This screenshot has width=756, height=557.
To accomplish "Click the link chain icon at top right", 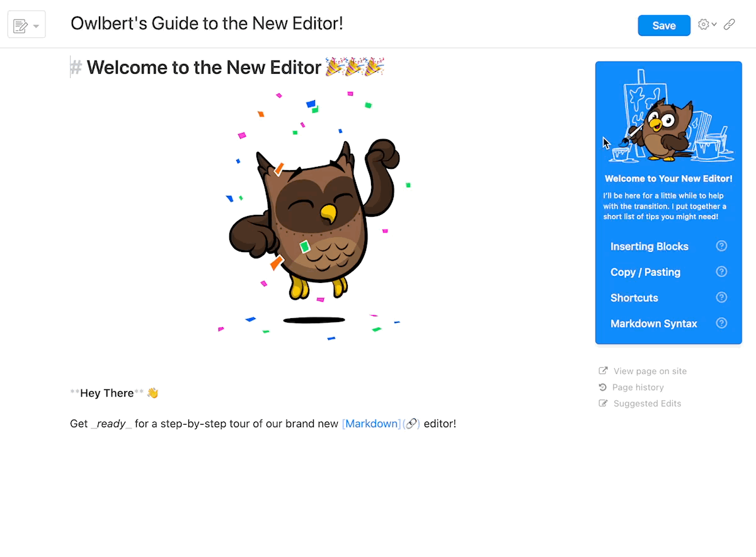I will click(x=729, y=25).
